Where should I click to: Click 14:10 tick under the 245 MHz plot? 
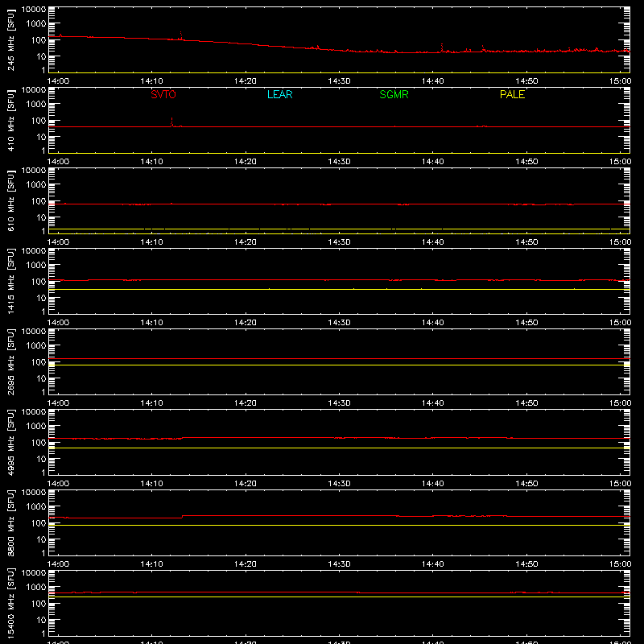tap(151, 81)
